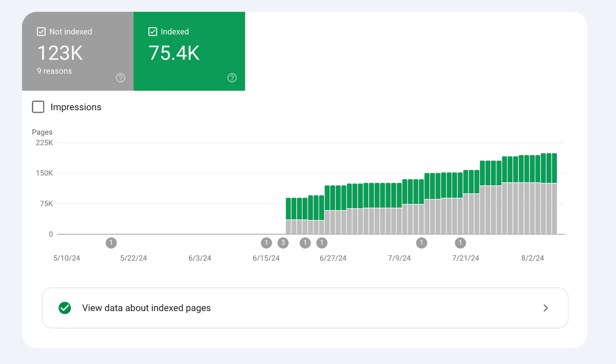This screenshot has width=616, height=364.
Task: Open the annotation marker above the 6/15/24 date
Action: click(266, 243)
